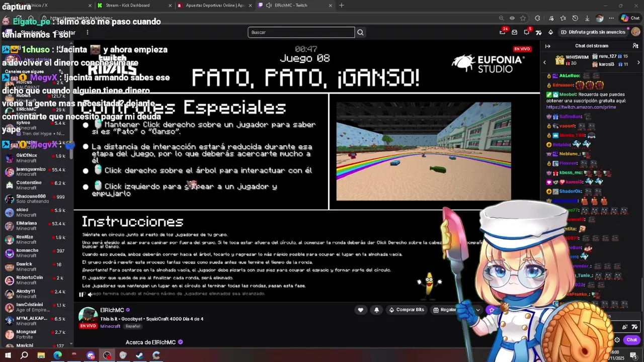Open the Minecraft category link under the title
This screenshot has height=362, width=644.
[110, 326]
